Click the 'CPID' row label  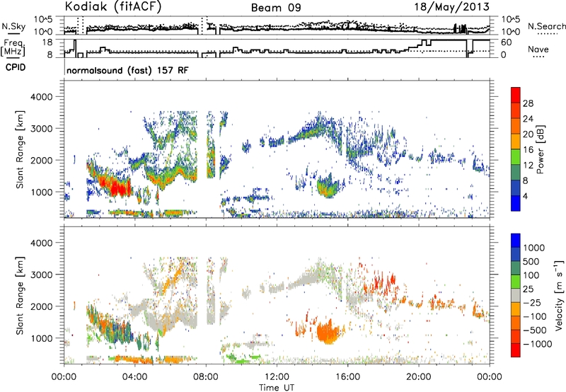click(16, 67)
